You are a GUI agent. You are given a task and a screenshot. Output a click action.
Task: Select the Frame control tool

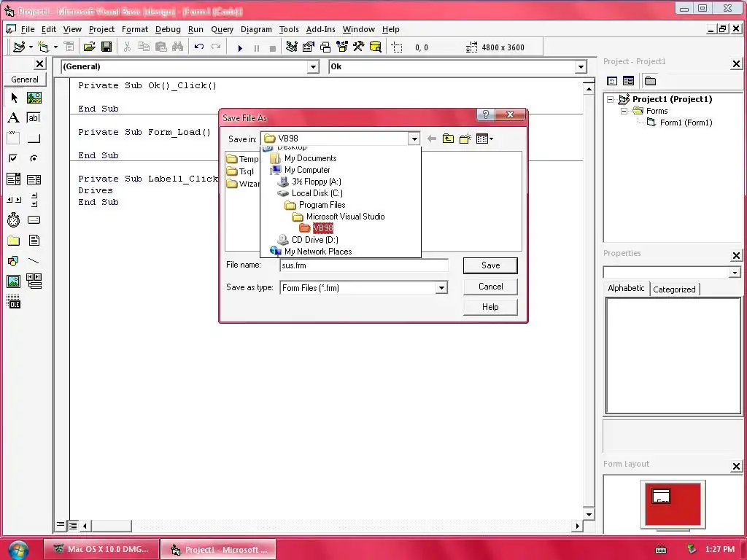pos(14,138)
